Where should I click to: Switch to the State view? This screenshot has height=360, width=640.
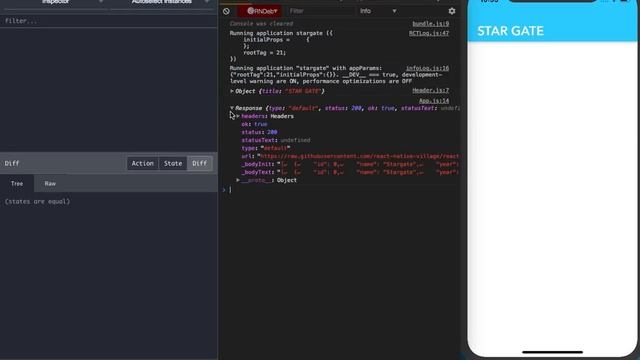click(173, 163)
